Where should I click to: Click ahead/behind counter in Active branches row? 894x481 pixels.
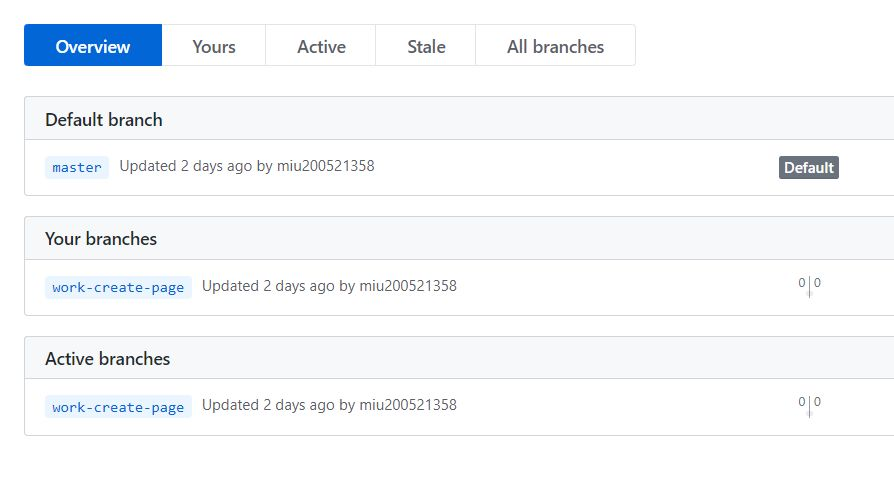click(x=809, y=405)
